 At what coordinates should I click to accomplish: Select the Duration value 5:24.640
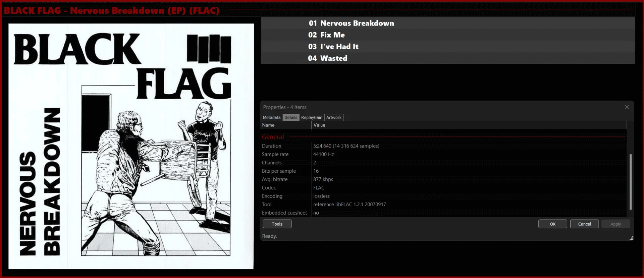coord(346,146)
